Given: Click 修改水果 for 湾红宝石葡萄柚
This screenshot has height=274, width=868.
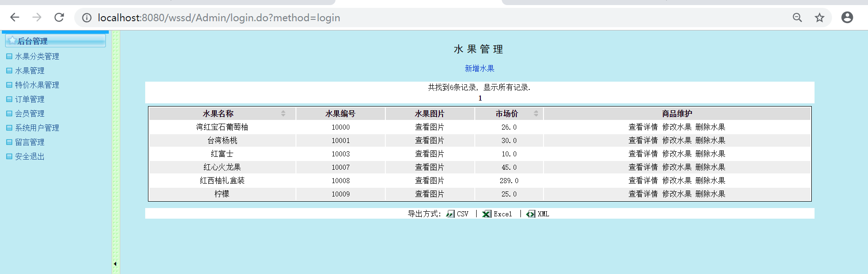Looking at the screenshot, I should 677,127.
